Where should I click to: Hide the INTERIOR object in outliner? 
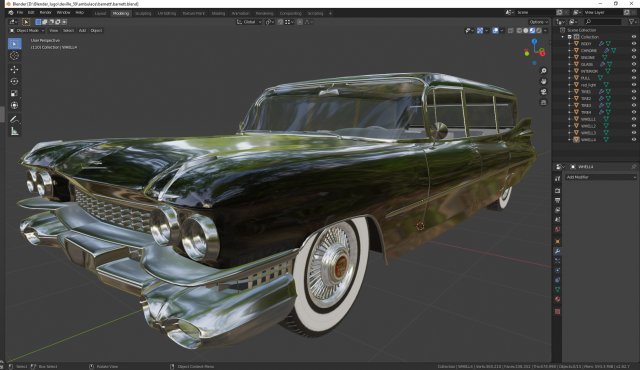(634, 71)
